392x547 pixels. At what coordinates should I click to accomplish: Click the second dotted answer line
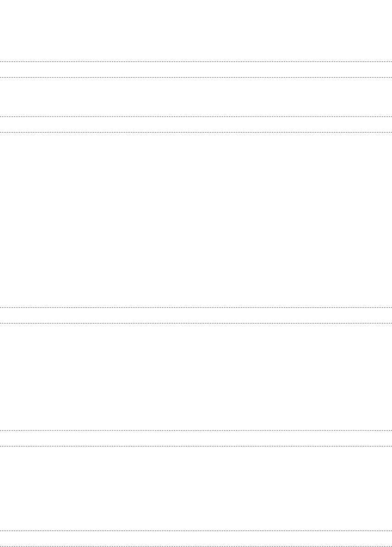(x=196, y=78)
